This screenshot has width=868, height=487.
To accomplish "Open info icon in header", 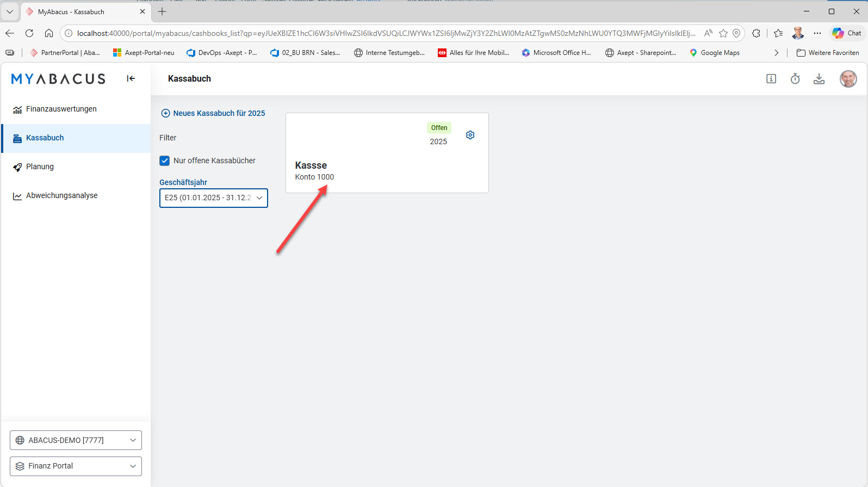I will coord(771,79).
